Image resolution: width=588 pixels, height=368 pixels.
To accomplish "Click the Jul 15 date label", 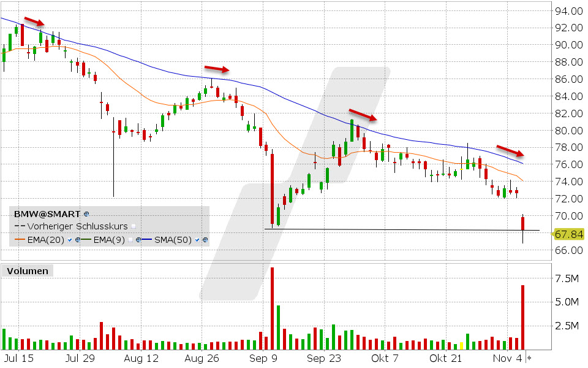I will (x=19, y=358).
